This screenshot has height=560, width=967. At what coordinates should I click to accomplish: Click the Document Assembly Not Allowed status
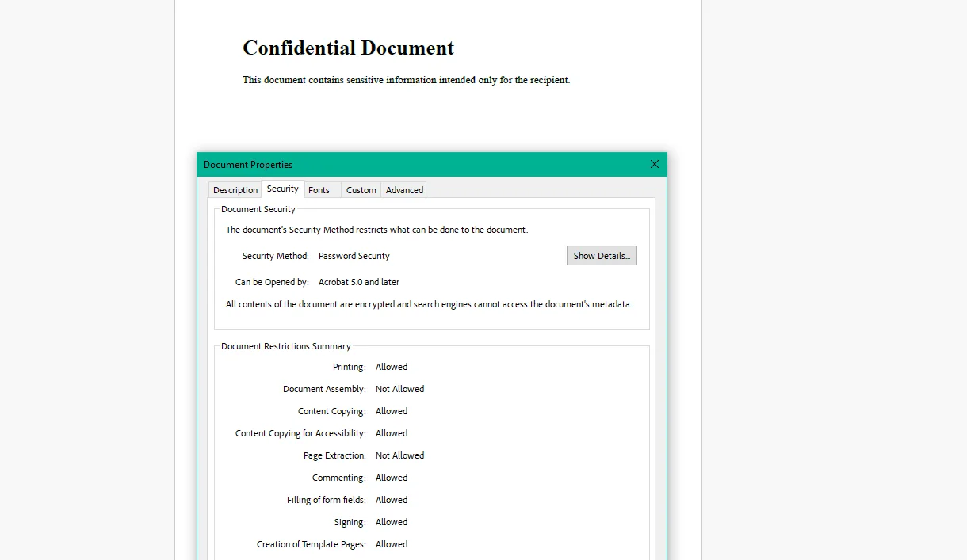tap(399, 388)
